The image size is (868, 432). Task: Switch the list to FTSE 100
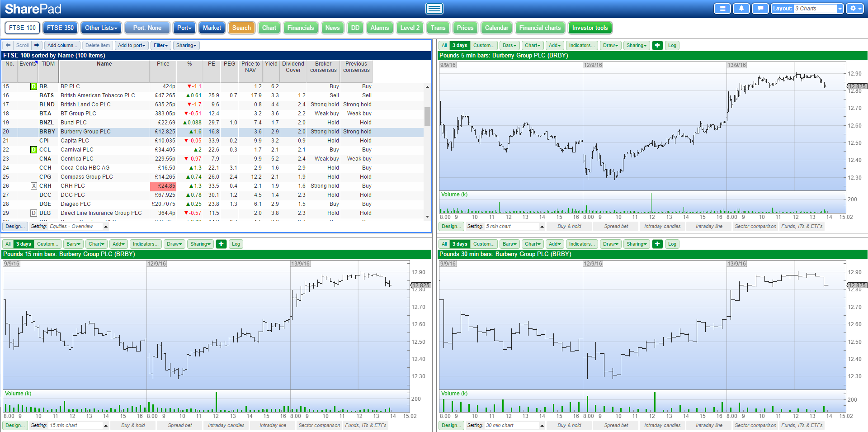(x=22, y=28)
